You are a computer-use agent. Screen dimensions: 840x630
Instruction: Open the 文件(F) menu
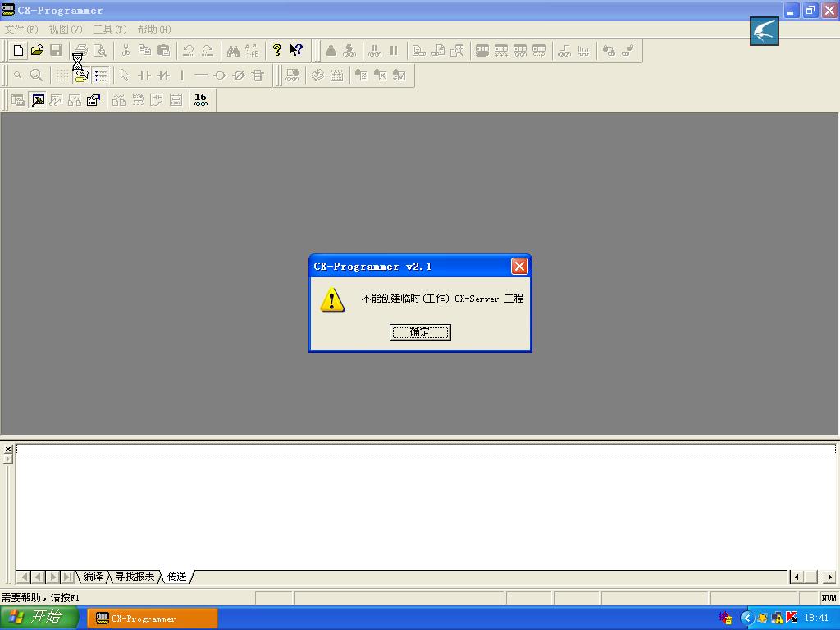[21, 30]
